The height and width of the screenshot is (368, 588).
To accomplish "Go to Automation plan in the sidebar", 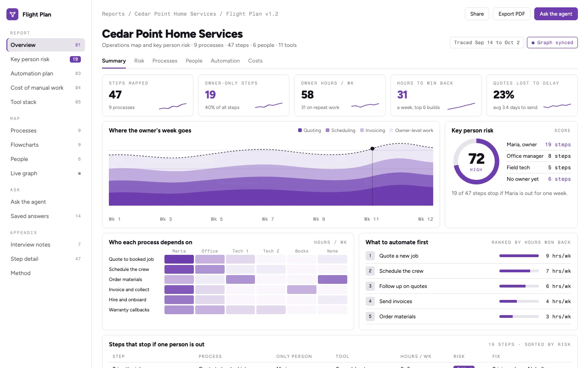I will coord(46,74).
